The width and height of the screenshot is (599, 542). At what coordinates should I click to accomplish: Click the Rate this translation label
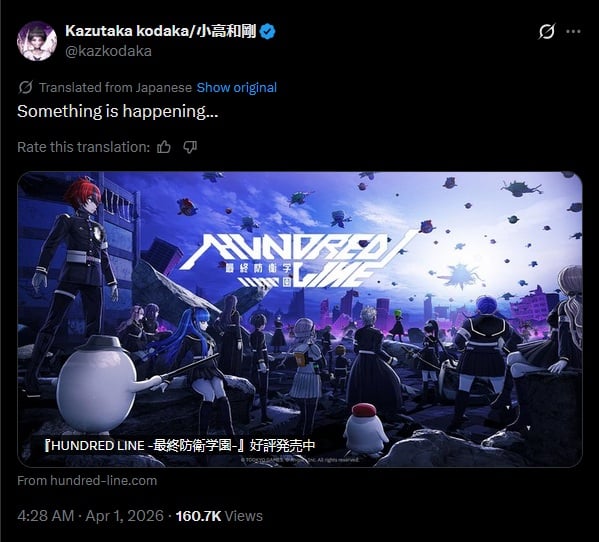tap(84, 147)
